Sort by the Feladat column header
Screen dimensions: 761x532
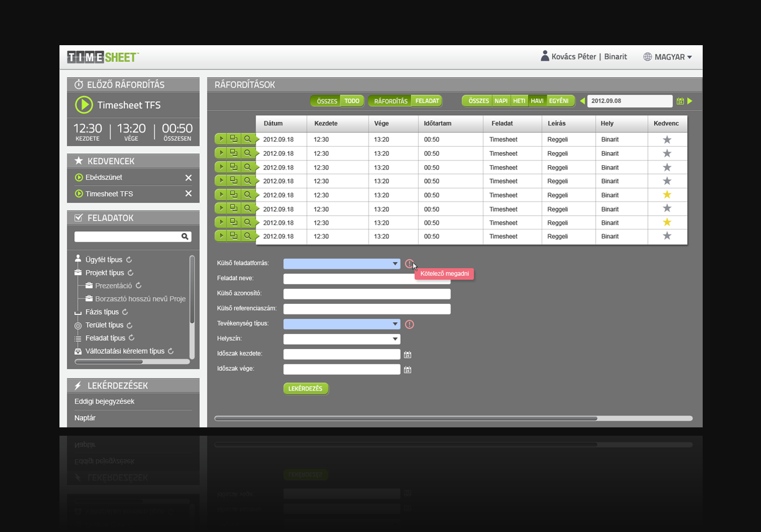512,124
